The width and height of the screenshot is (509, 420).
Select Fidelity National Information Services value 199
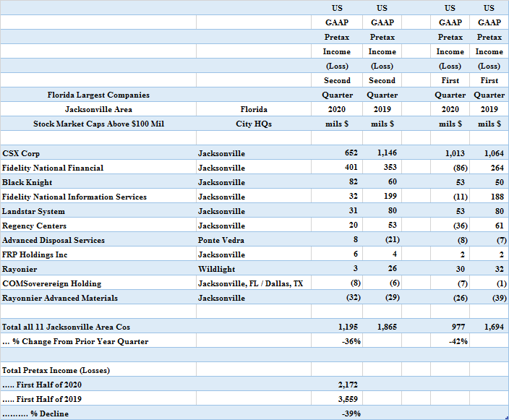[x=390, y=196]
